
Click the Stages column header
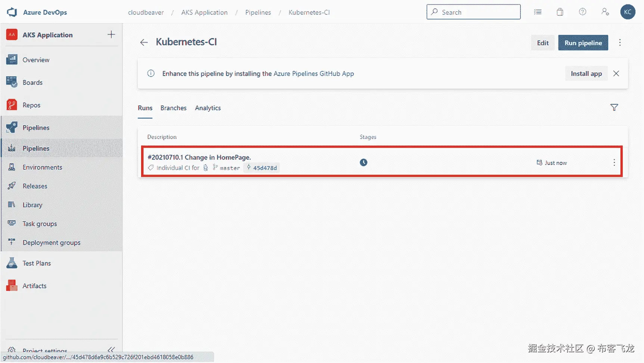coord(368,137)
